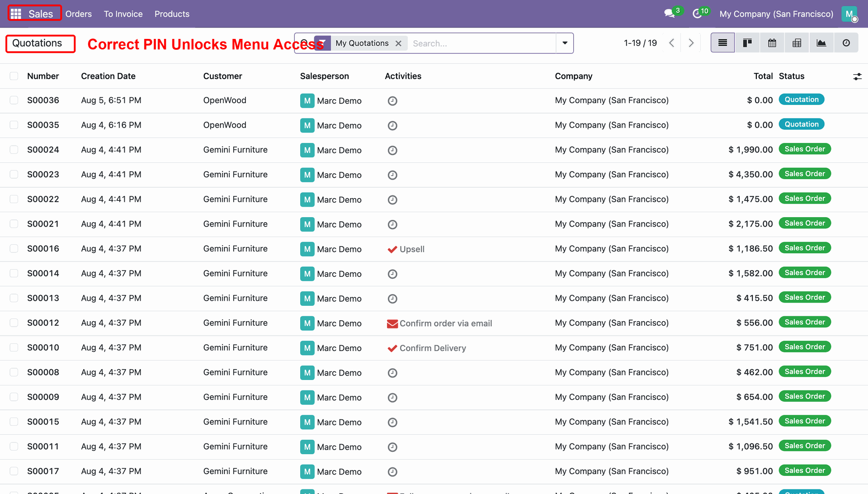Open the conversations messages icon with badge 3
868x494 pixels.
[x=670, y=14]
